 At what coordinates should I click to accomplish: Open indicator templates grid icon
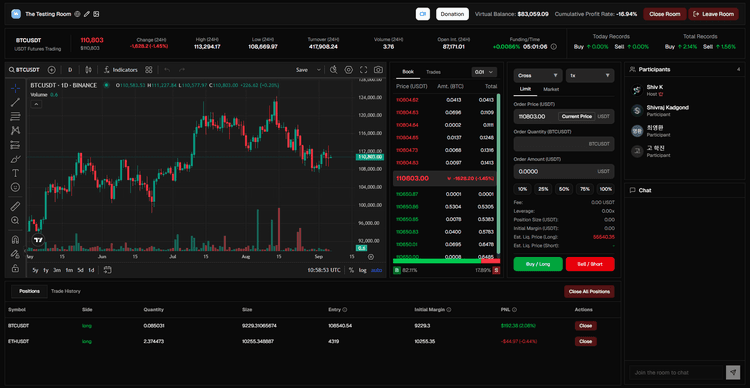149,70
